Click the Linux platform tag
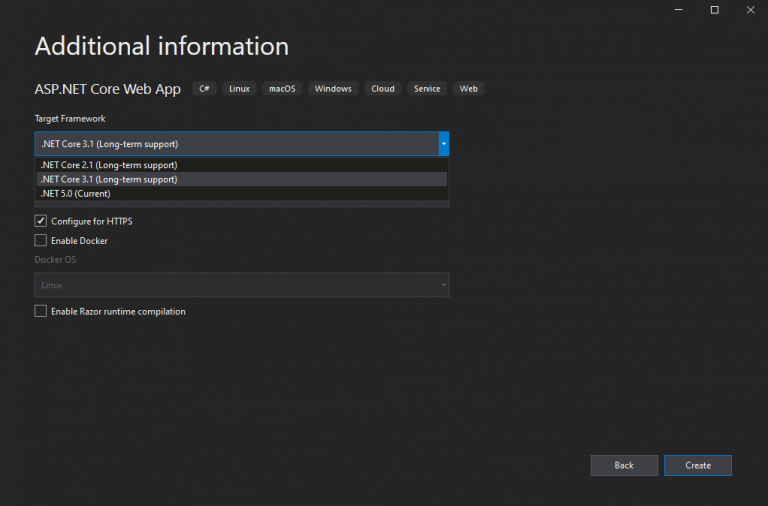The width and height of the screenshot is (768, 506). coord(239,89)
